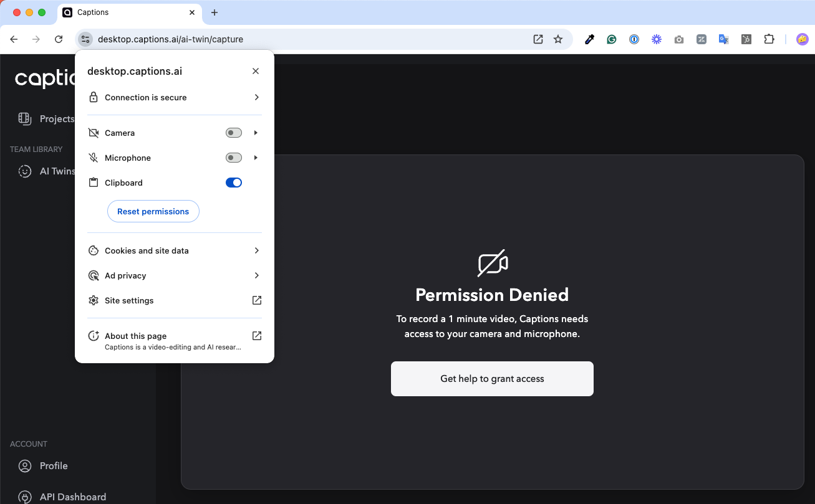Click the Projects icon in sidebar
The image size is (815, 504).
pos(24,118)
